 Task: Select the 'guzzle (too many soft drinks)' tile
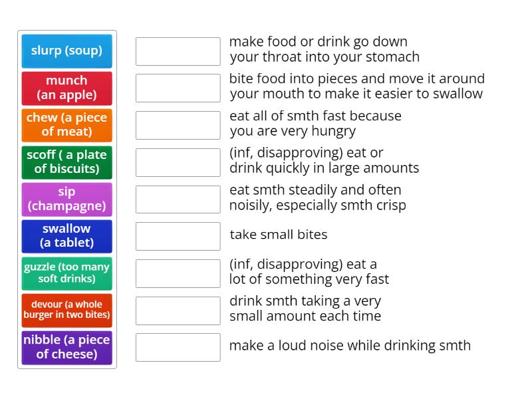tap(66, 273)
